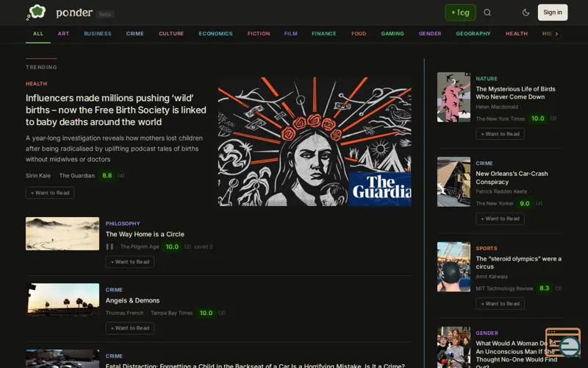The width and height of the screenshot is (588, 368).
Task: Click author Helen Macdonald
Action: (497, 107)
